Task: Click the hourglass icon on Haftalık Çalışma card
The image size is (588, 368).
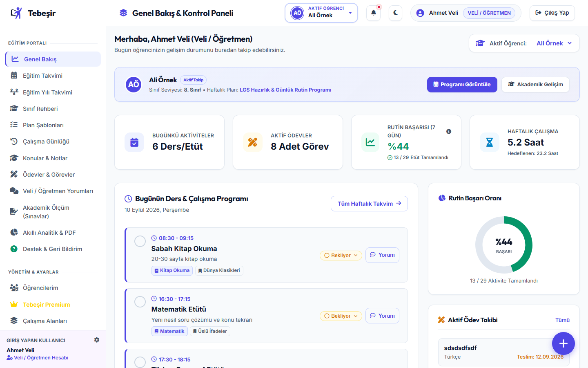Action: click(x=490, y=142)
